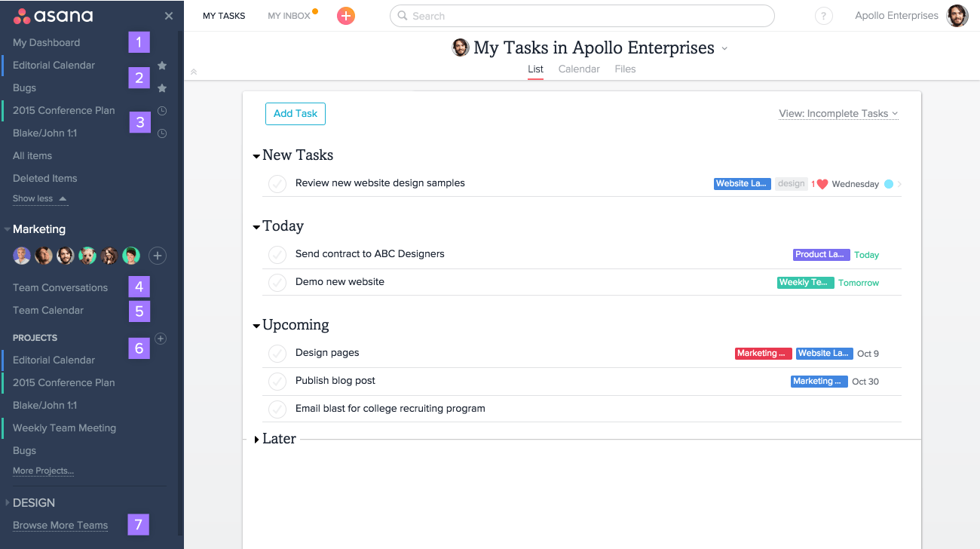Viewport: 980px width, 549px height.
Task: Mark Publish blog post task complete
Action: click(x=277, y=381)
